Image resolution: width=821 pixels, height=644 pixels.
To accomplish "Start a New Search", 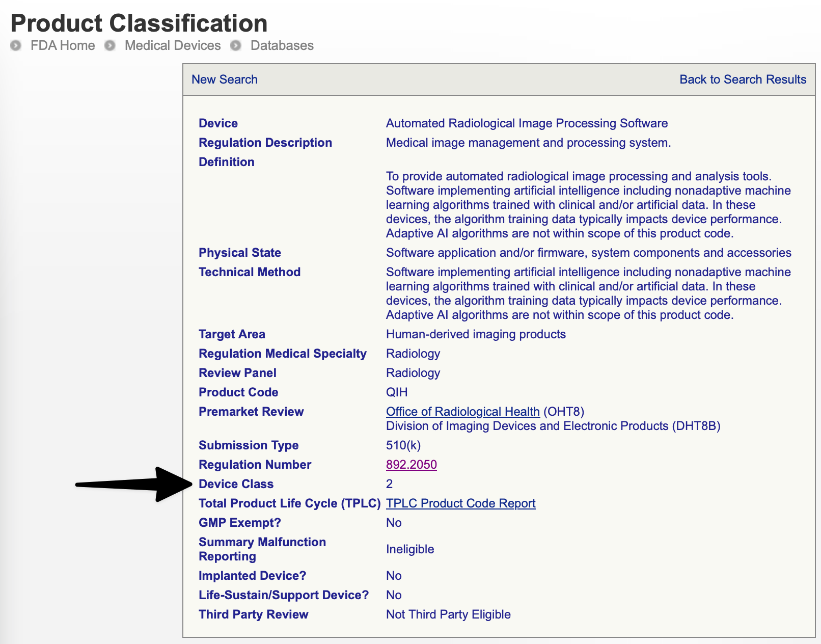I will click(x=224, y=79).
